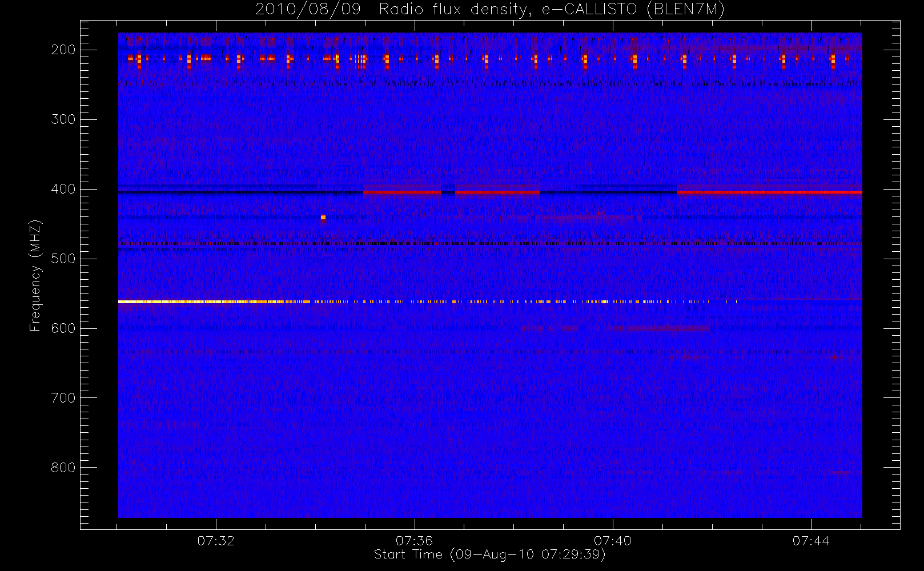Click the 500 frequency axis label
Screen dimensions: 924x571
[63, 259]
